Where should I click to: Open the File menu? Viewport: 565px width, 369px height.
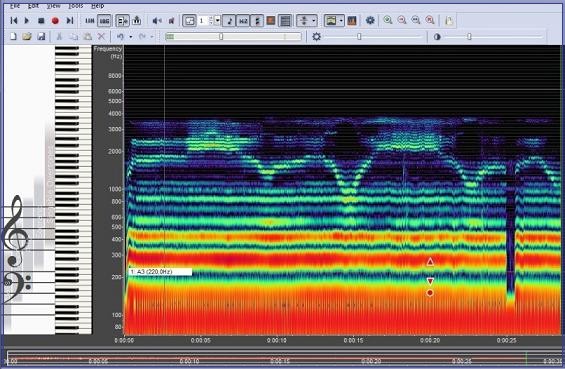[15, 6]
